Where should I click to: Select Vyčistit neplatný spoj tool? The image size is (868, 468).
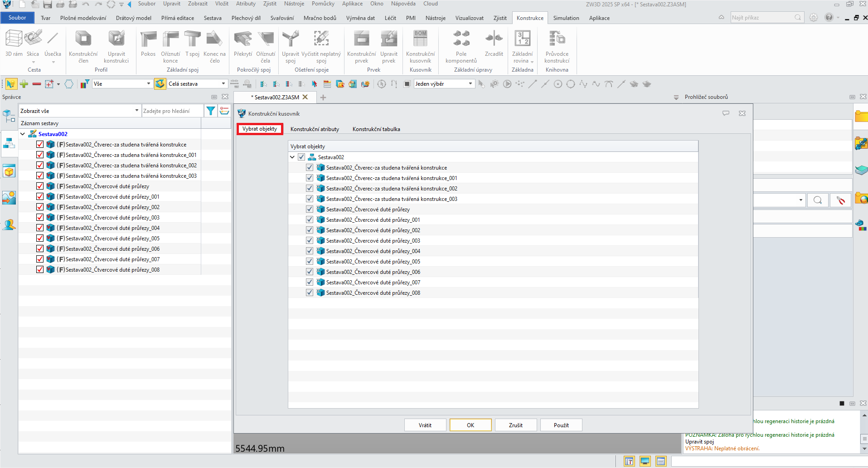(x=321, y=46)
